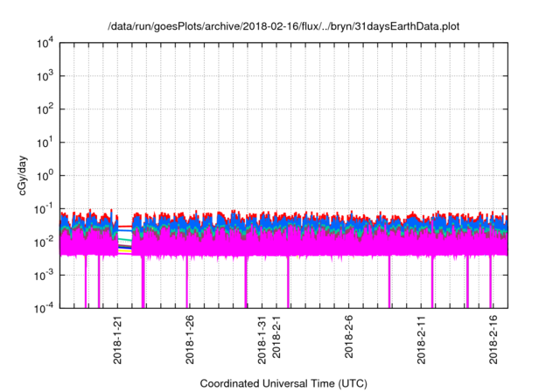The image size is (560, 392).
Task: Select the 2018-2-6 date tick label
Action: coord(348,336)
